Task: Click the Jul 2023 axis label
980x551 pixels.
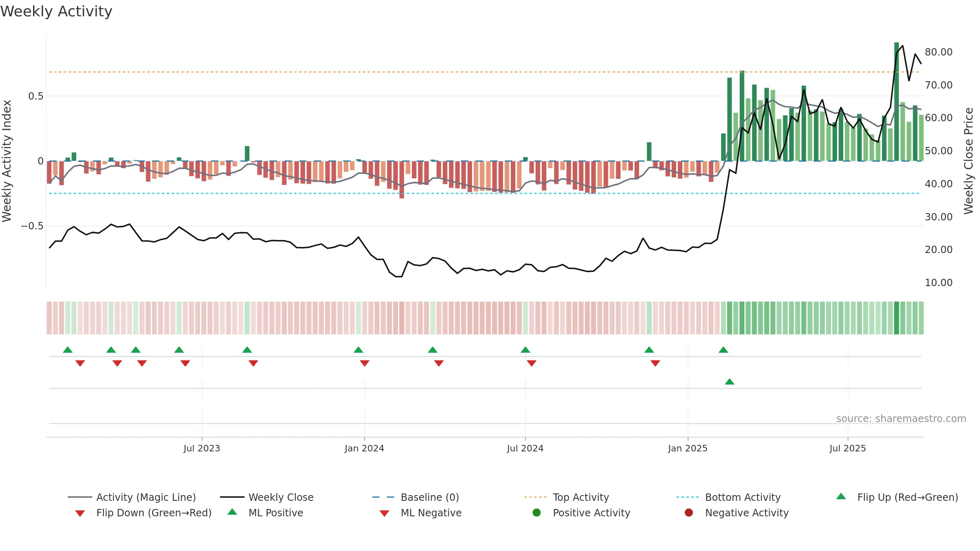Action: 202,448
